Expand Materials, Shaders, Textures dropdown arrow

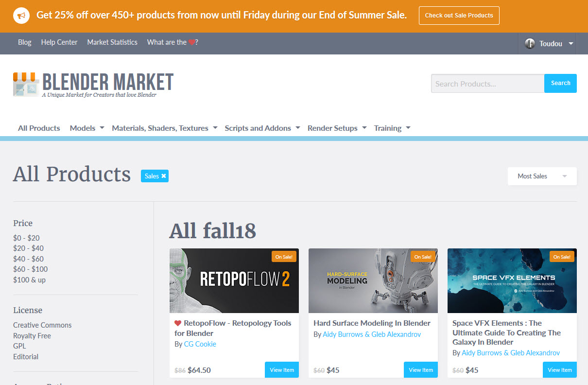pos(215,128)
